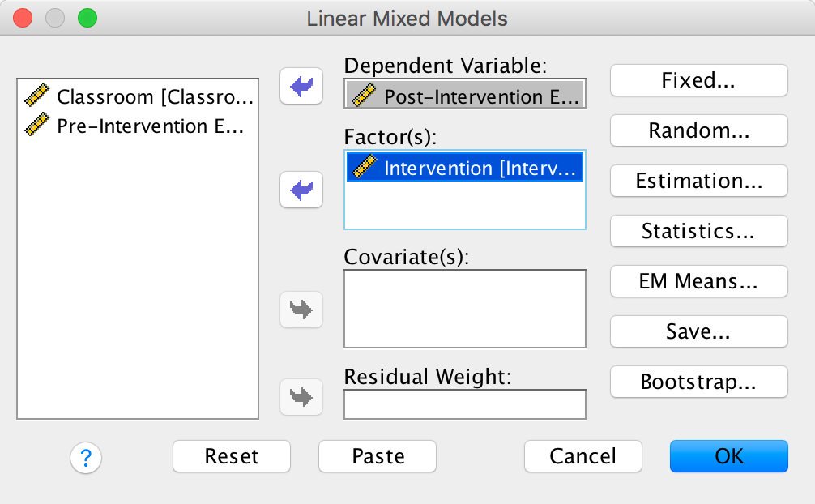Screen dimensions: 815x504
Task: Open the EM Means... dialog
Action: (x=698, y=281)
